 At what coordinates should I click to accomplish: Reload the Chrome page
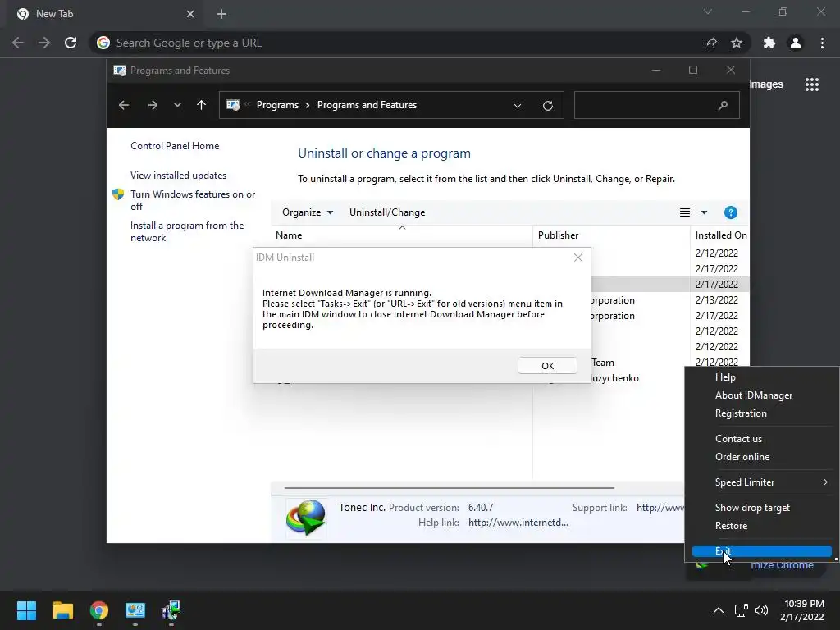pos(71,43)
